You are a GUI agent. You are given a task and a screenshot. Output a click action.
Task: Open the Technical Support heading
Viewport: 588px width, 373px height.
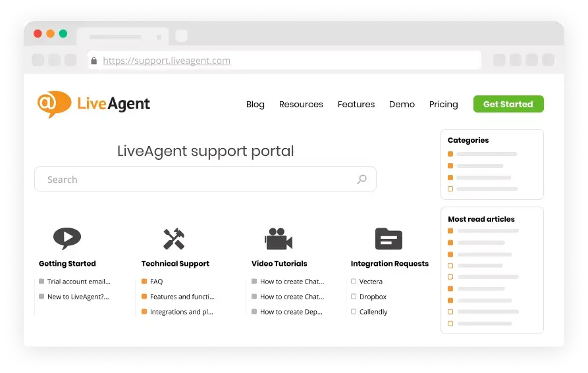[176, 264]
